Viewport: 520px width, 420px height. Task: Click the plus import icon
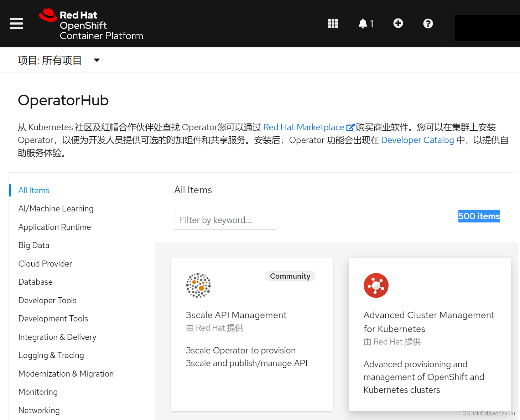398,23
